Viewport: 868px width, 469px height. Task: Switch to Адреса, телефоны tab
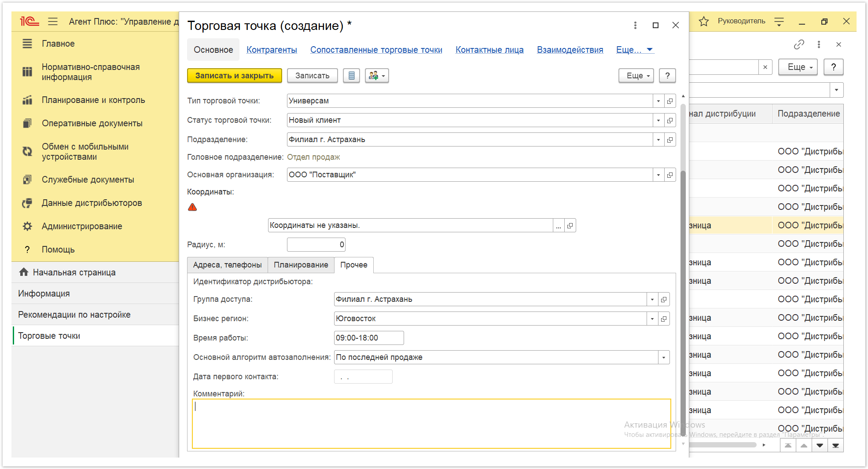pyautogui.click(x=228, y=265)
